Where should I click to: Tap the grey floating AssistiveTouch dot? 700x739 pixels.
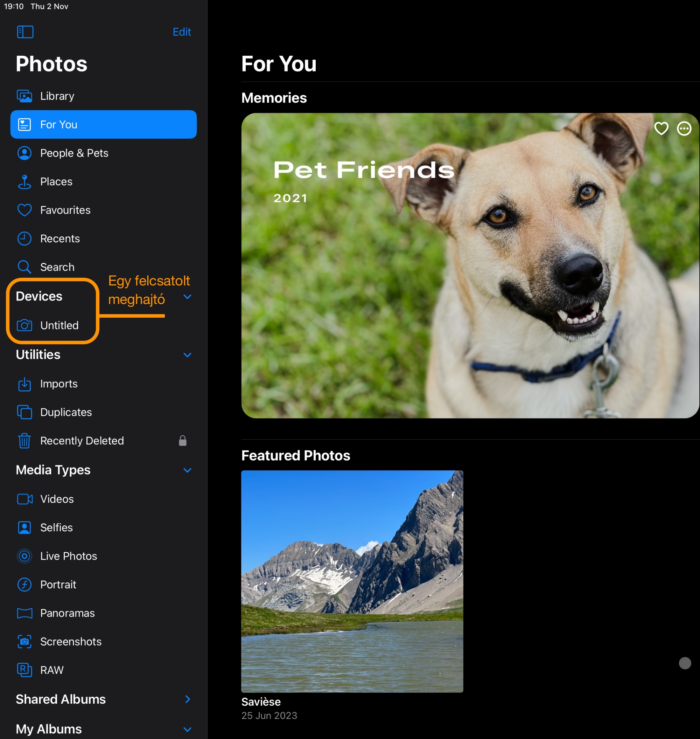coord(685,663)
